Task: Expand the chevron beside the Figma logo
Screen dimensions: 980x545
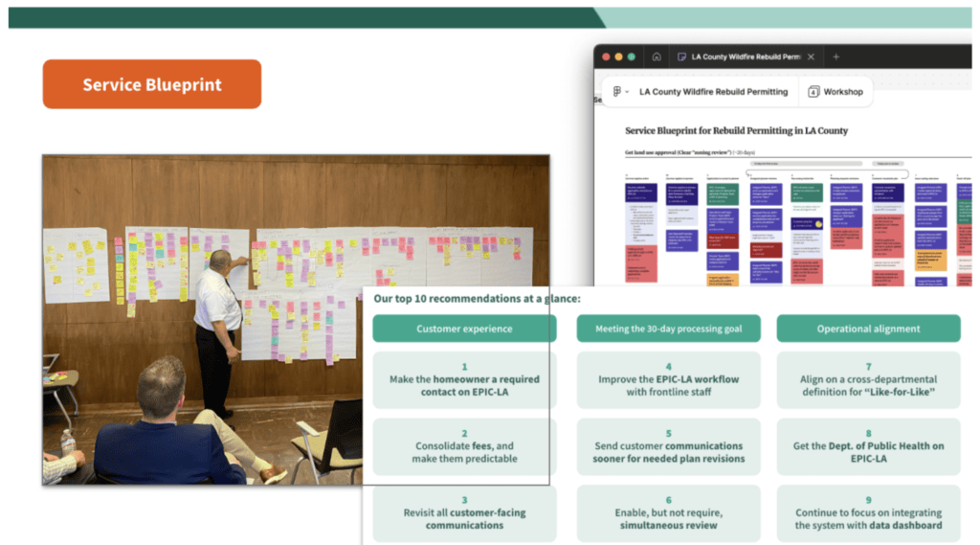Action: [x=627, y=92]
